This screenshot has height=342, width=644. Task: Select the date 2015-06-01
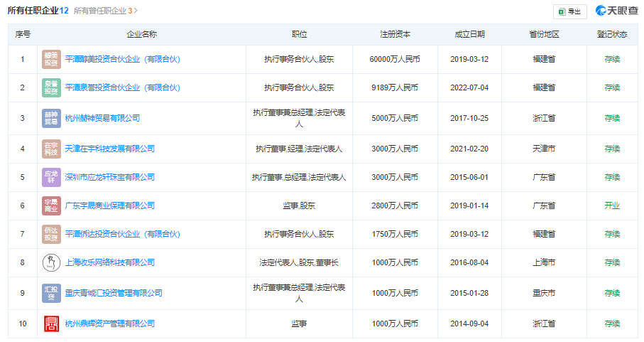469,177
